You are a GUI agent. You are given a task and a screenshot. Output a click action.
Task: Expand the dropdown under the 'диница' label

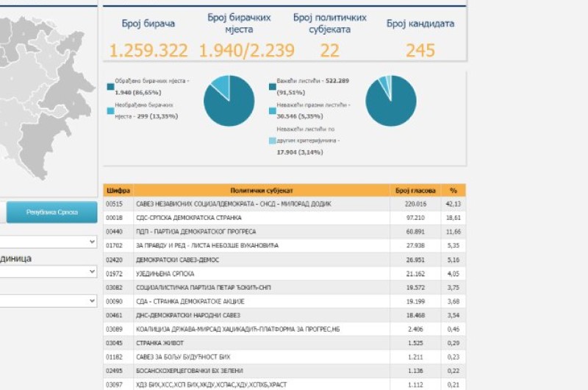[x=49, y=272]
